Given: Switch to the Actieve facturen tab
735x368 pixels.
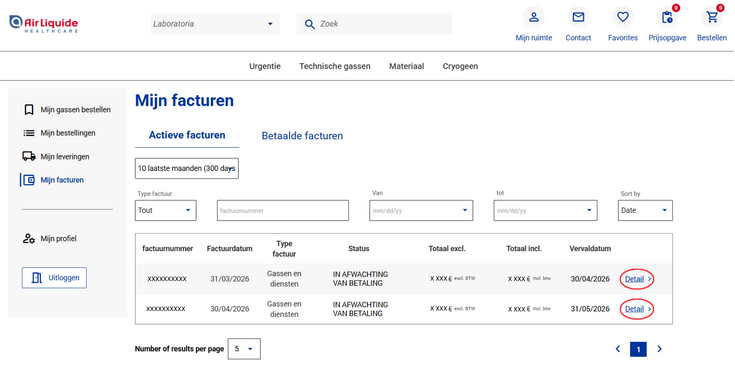Looking at the screenshot, I should click(187, 135).
